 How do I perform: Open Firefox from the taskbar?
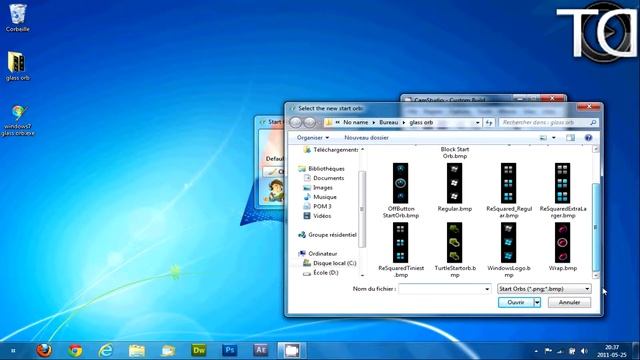[44, 350]
